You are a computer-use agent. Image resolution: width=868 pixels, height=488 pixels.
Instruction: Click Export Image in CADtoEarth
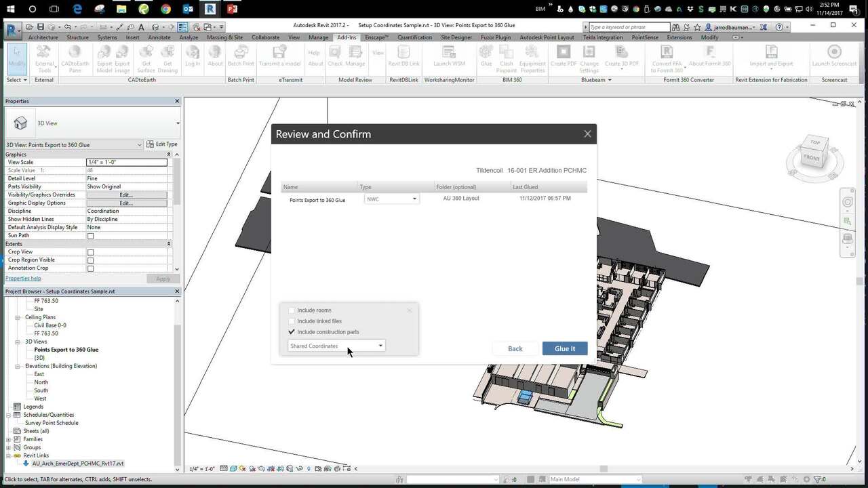click(122, 58)
